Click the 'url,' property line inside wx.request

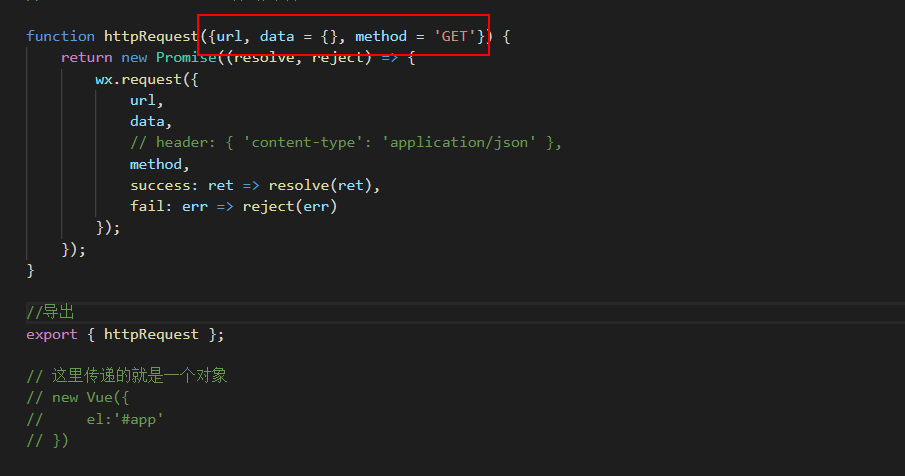pos(147,100)
